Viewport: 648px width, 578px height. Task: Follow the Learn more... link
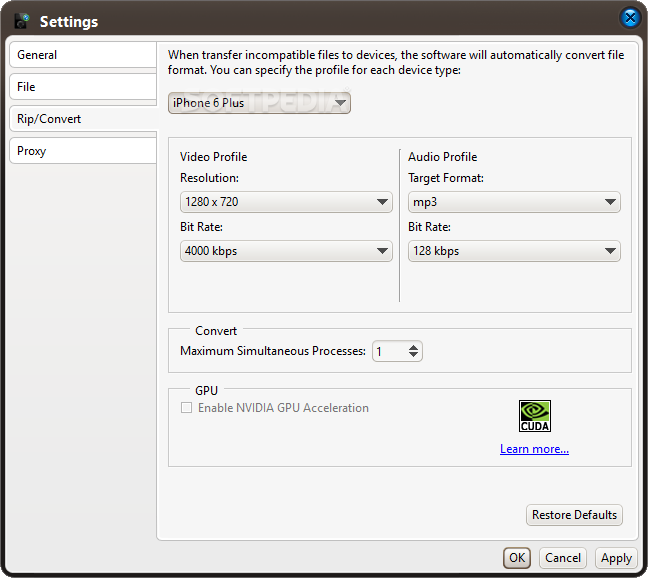point(534,449)
